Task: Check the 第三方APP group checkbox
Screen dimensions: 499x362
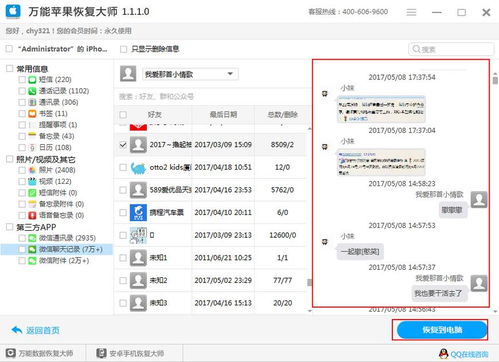Action: click(x=10, y=227)
